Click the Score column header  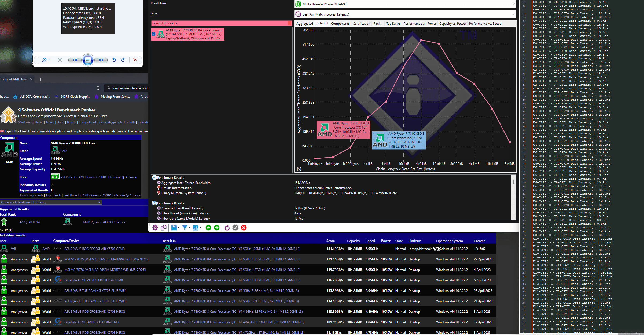[x=330, y=241]
